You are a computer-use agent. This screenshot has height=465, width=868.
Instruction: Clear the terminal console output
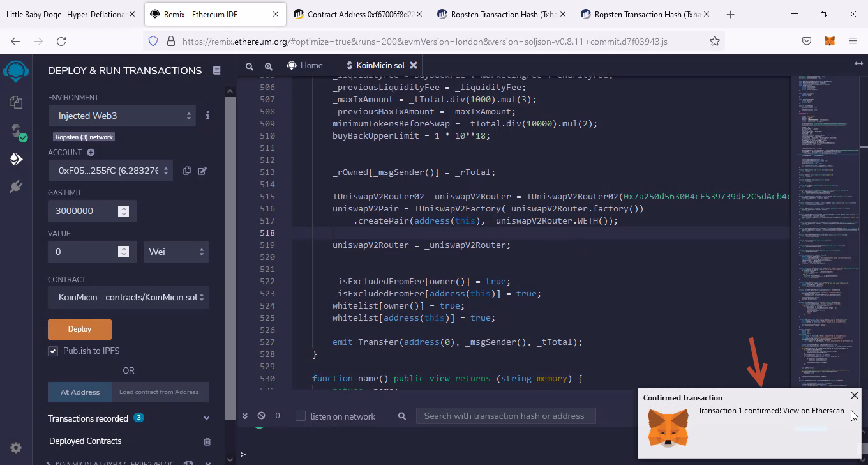pos(261,416)
